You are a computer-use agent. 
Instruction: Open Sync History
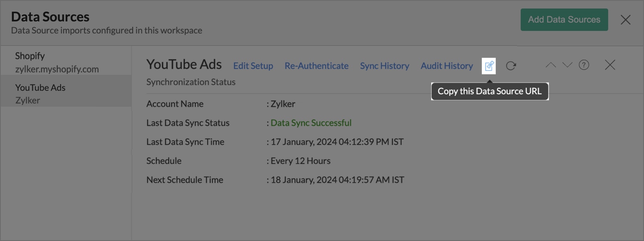[385, 66]
